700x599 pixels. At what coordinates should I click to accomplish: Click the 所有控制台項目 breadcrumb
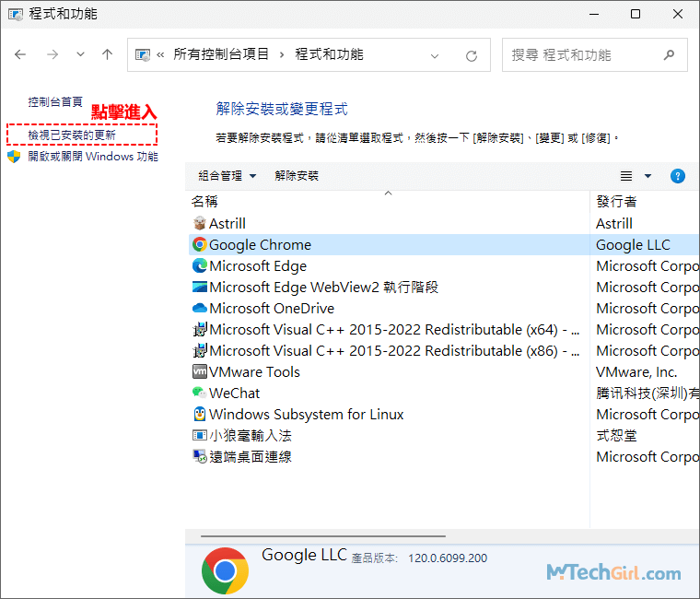[x=221, y=55]
